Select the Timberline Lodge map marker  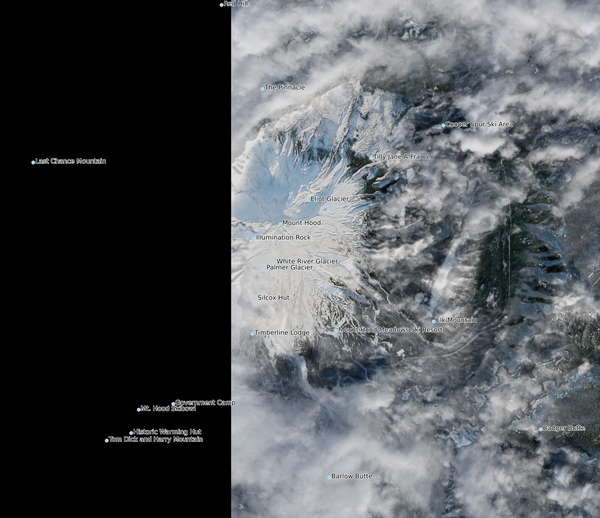click(252, 333)
